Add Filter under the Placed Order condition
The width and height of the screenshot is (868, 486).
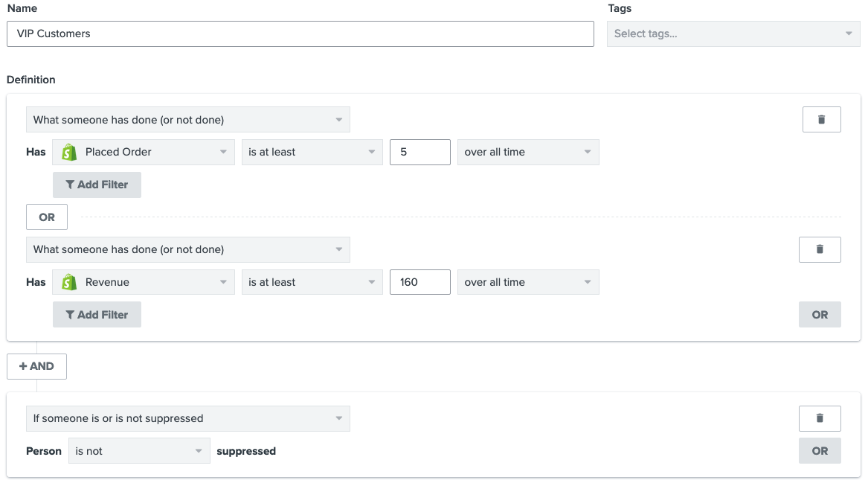coord(97,185)
